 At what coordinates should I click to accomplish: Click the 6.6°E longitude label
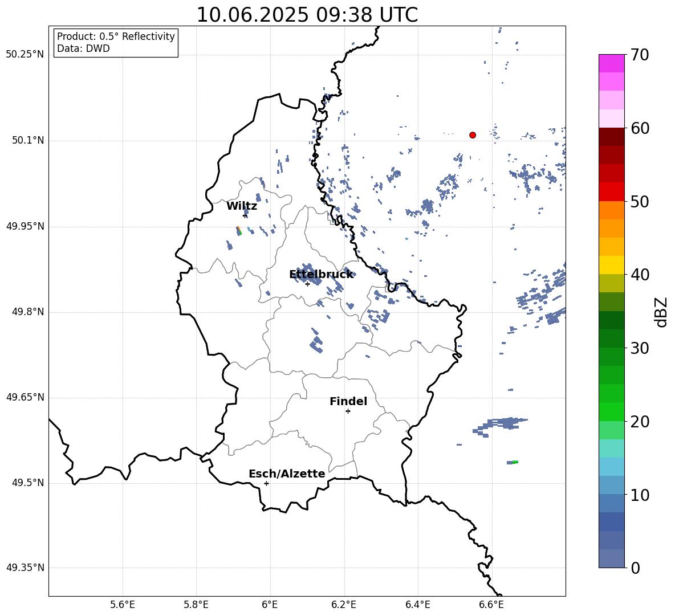click(x=491, y=605)
